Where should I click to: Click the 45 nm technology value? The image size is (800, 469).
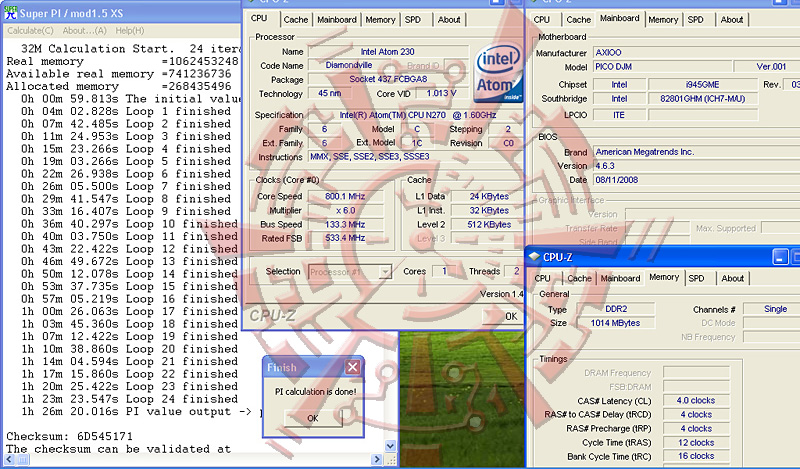point(330,93)
